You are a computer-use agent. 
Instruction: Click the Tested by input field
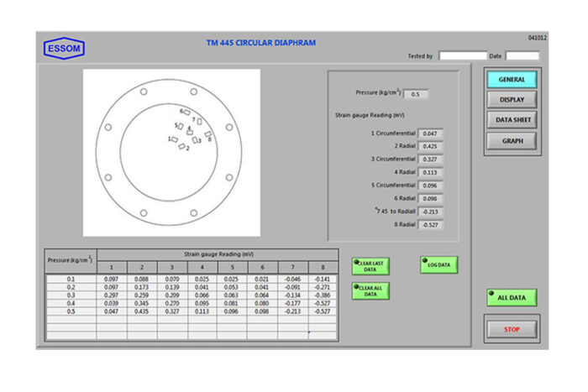(461, 56)
